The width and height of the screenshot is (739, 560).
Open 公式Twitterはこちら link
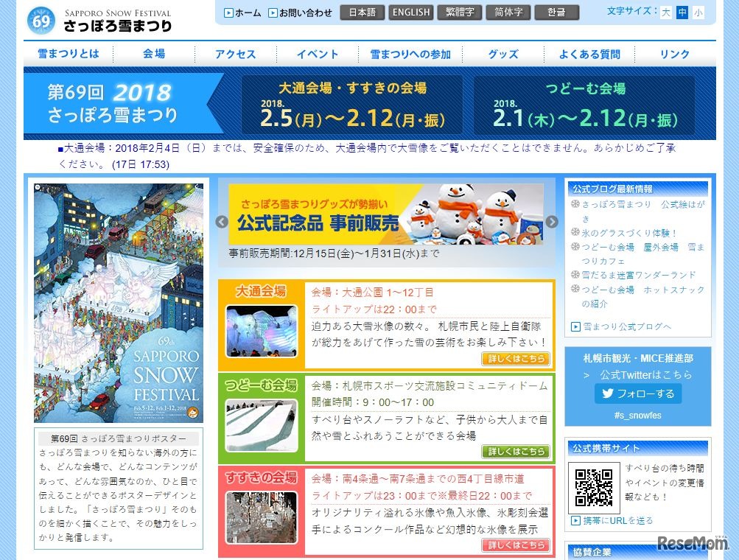[x=646, y=375]
